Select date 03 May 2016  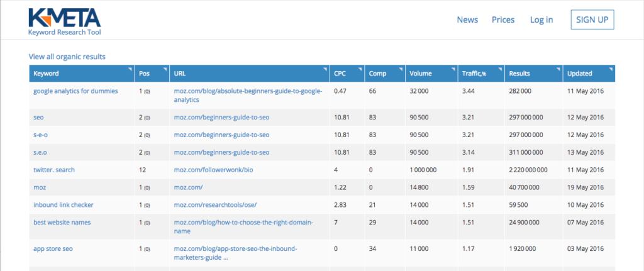coord(586,249)
